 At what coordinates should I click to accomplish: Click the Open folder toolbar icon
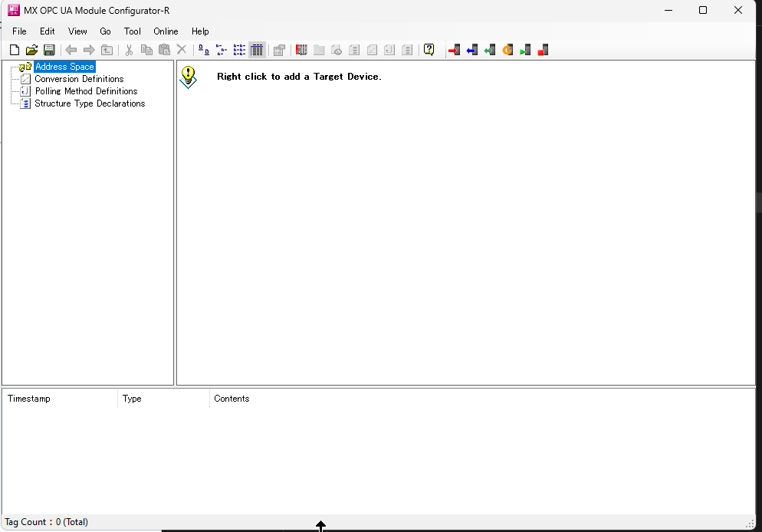click(32, 50)
